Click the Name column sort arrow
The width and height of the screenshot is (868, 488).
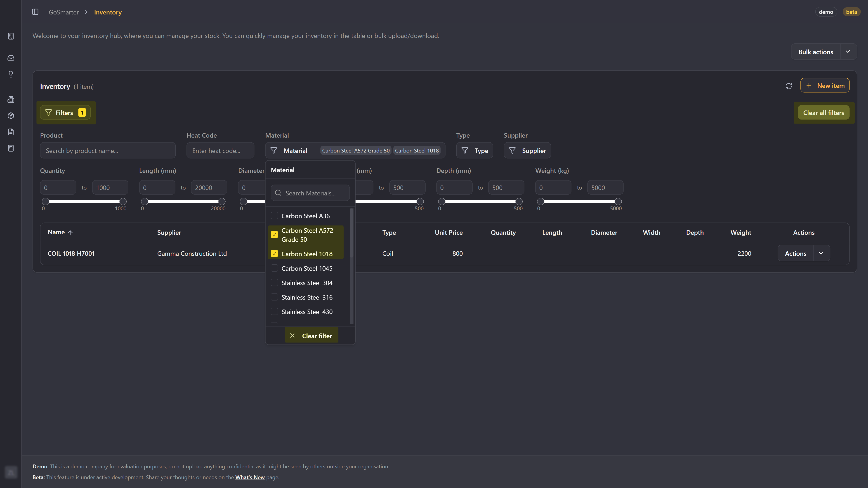coord(70,233)
